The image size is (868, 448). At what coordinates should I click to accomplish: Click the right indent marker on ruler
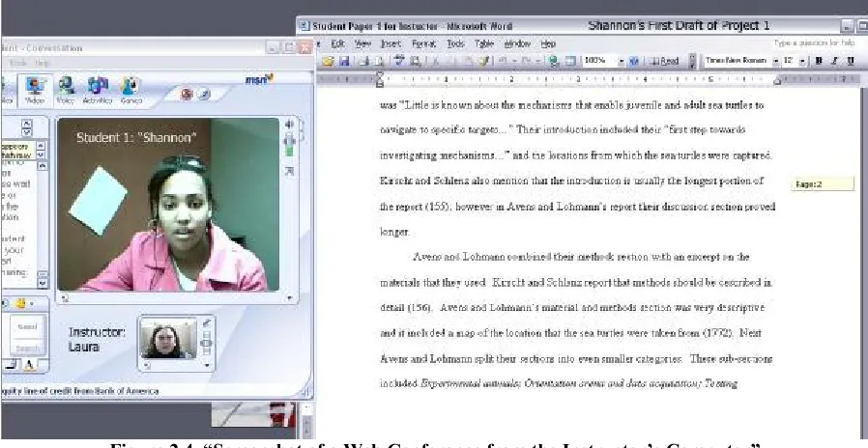click(777, 81)
